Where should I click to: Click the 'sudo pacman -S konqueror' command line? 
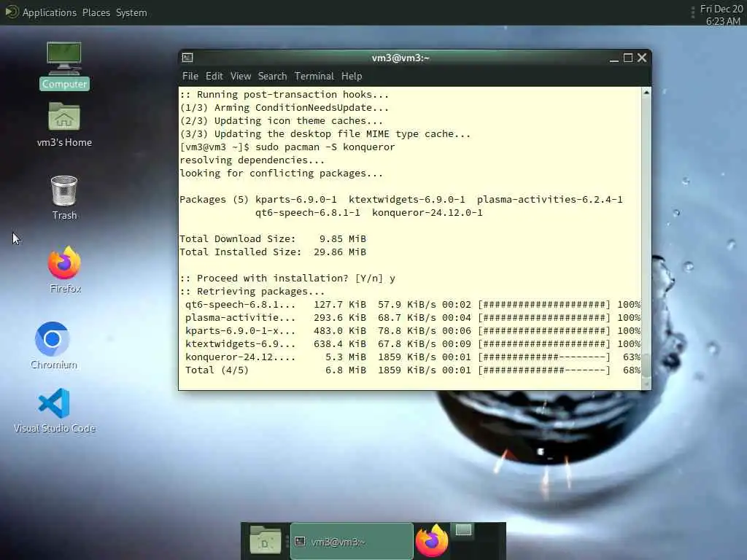point(287,147)
